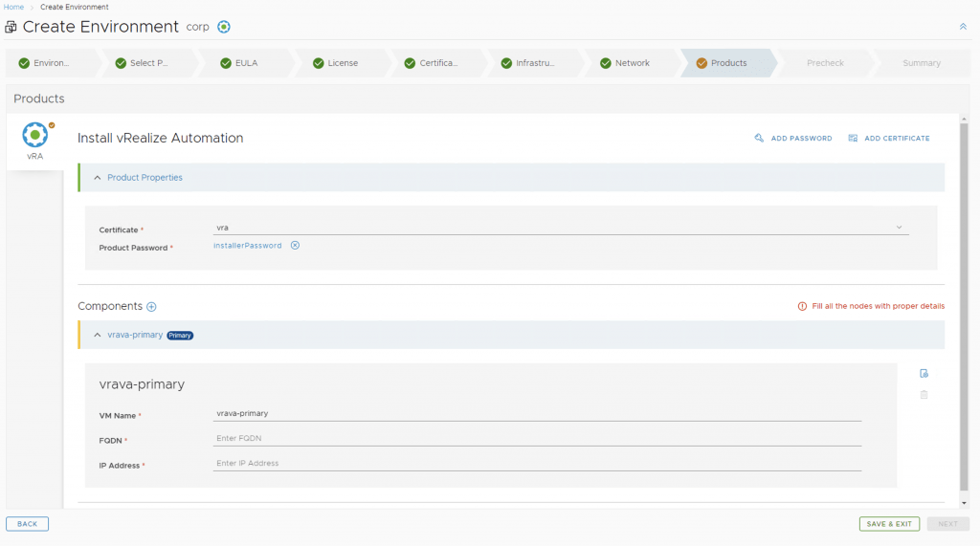Go to the License wizard step
The width and height of the screenshot is (980, 546).
coord(342,63)
